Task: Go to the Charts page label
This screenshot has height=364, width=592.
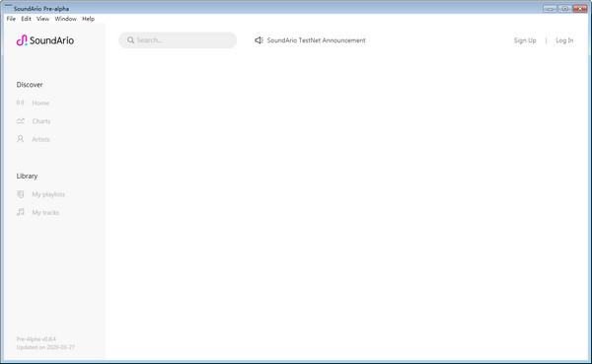Action: [x=41, y=121]
